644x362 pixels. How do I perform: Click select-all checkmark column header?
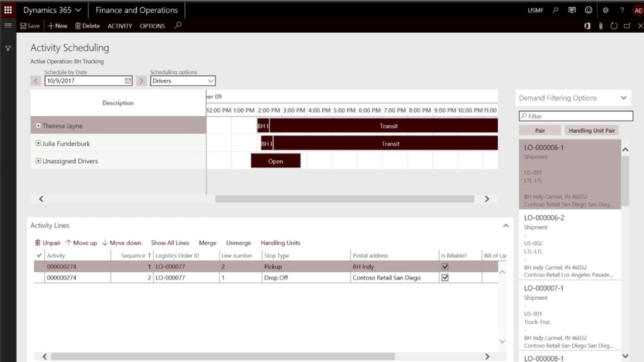[39, 255]
